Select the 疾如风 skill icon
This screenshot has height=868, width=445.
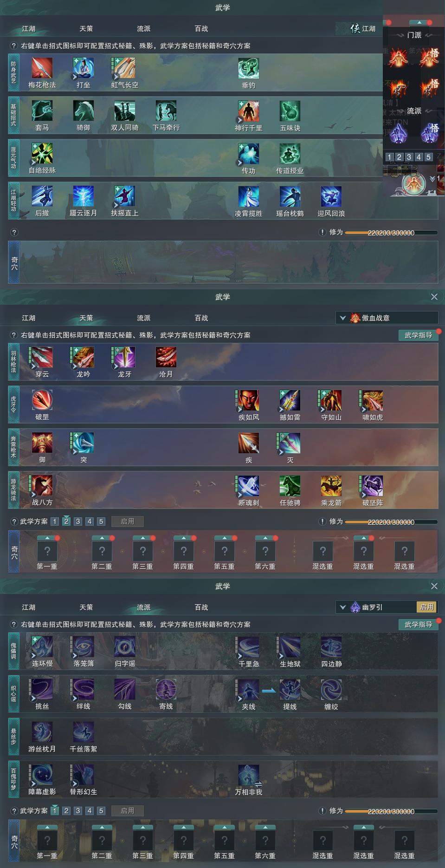(x=249, y=401)
